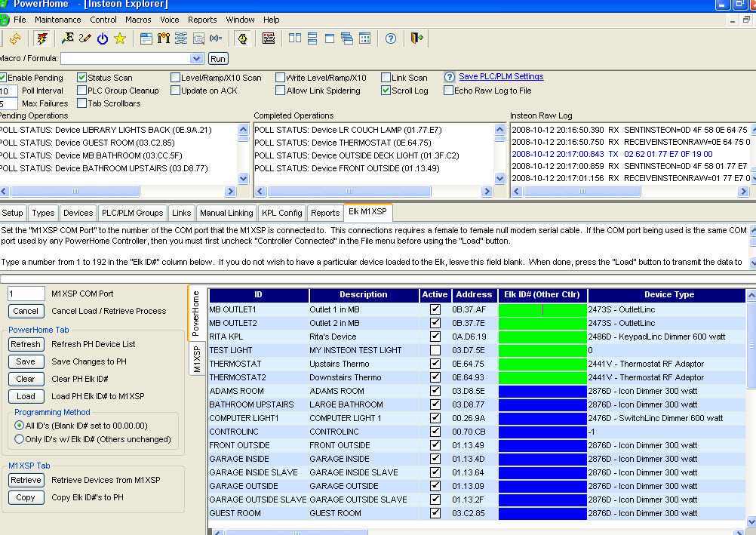Check the Allow Link Spidering checkbox
Viewport: 756px width, 535px height.
(280, 91)
